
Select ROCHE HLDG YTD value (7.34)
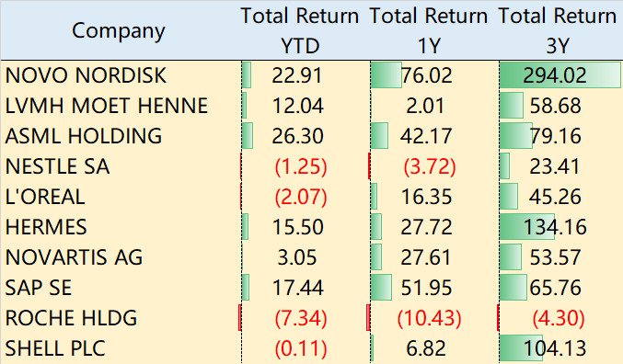click(x=301, y=318)
